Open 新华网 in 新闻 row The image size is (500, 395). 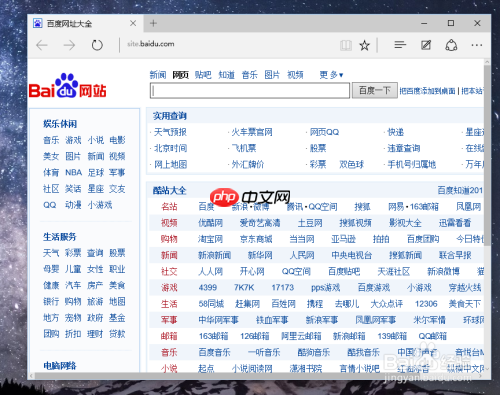pos(260,255)
